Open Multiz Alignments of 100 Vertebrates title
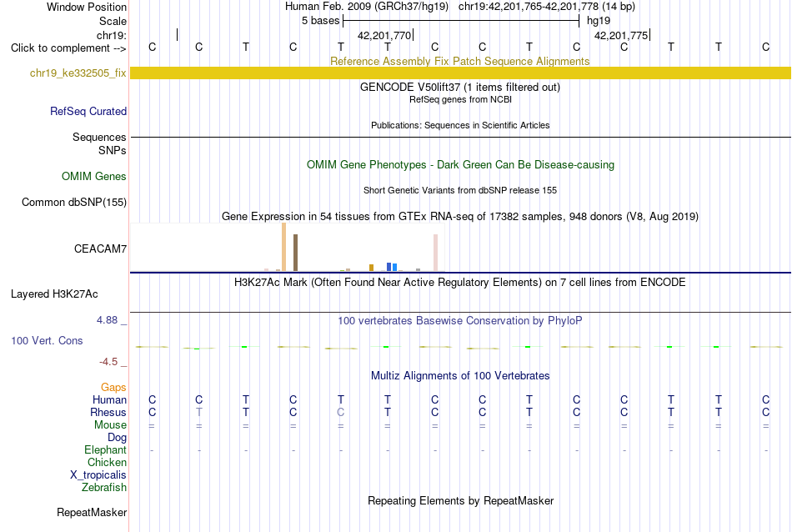Screen dimensions: 792x532 click(460, 376)
